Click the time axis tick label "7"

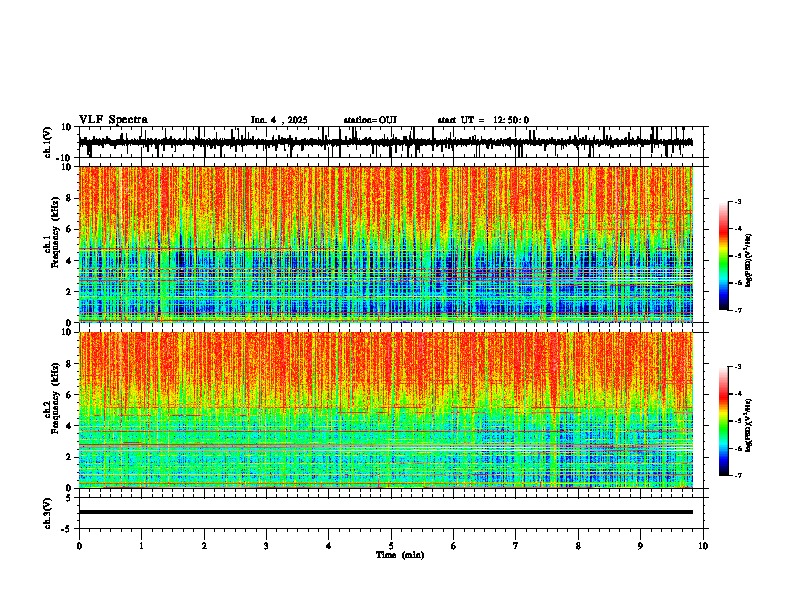point(516,546)
